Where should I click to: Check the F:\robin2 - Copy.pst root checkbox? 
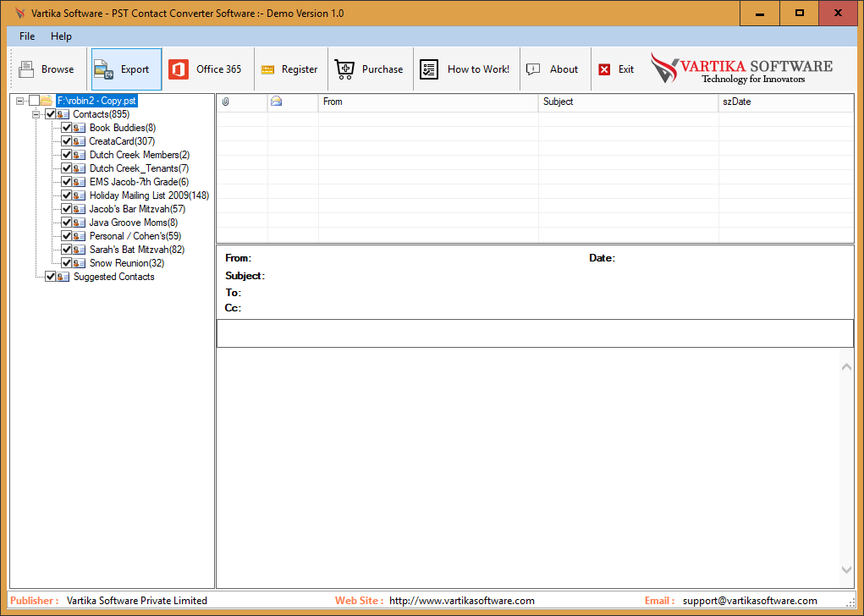[x=34, y=101]
